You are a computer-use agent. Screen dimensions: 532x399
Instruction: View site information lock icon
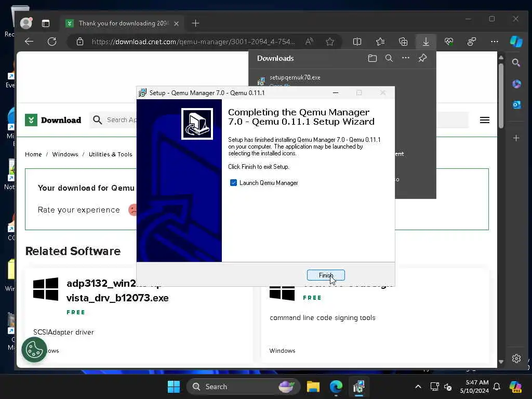coord(79,42)
